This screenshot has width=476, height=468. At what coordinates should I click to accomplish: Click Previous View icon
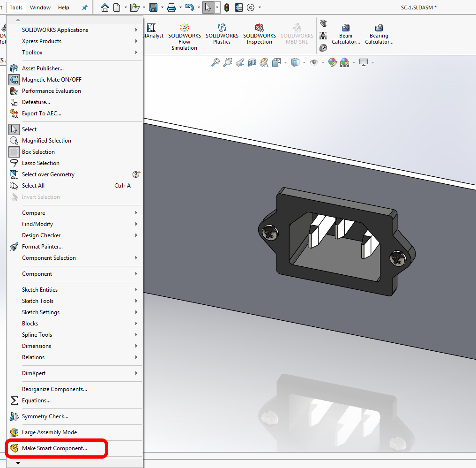[x=240, y=62]
